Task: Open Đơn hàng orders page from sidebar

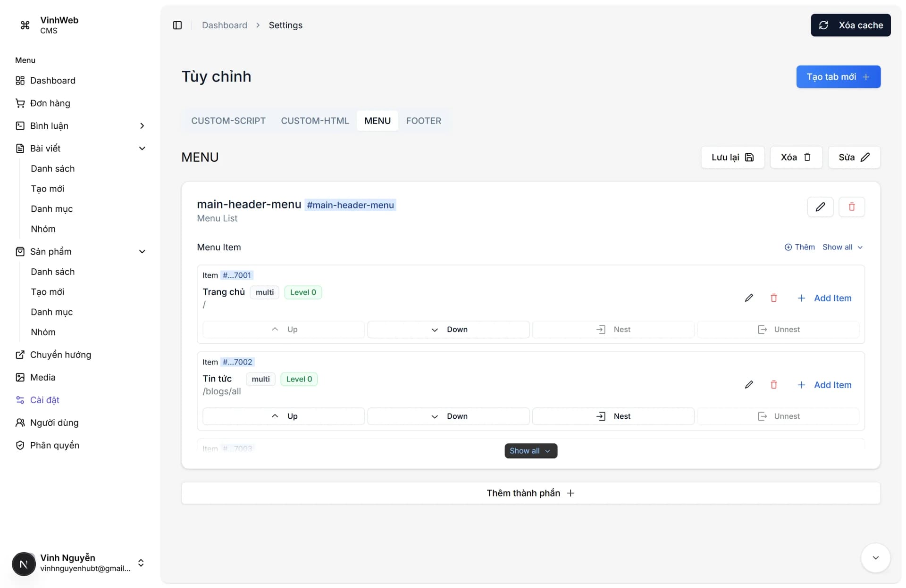Action: (50, 103)
